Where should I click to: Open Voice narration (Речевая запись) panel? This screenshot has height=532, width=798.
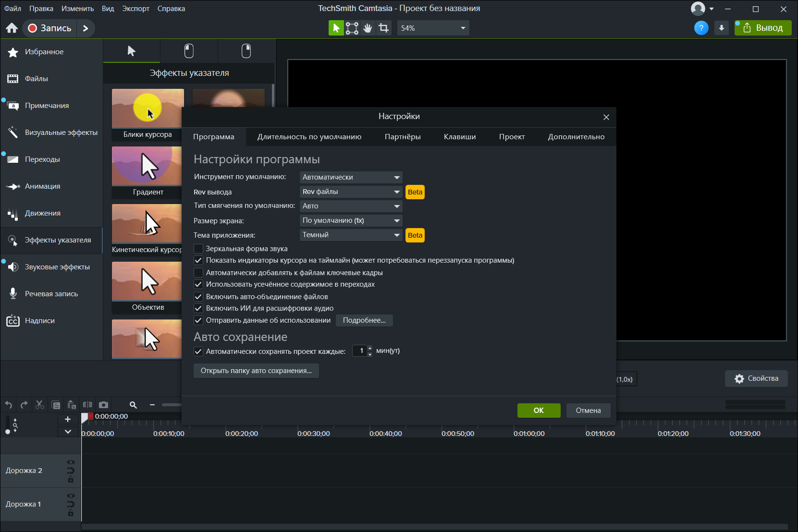click(x=51, y=294)
